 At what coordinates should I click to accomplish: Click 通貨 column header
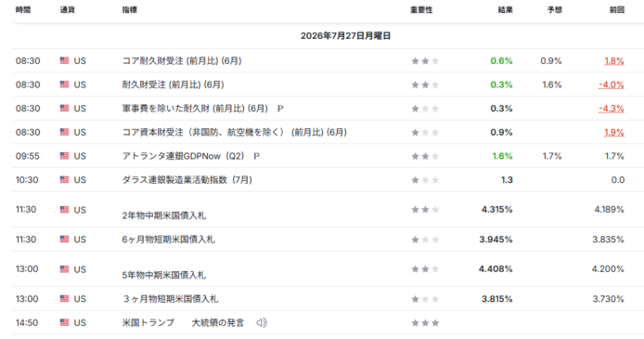pyautogui.click(x=68, y=10)
